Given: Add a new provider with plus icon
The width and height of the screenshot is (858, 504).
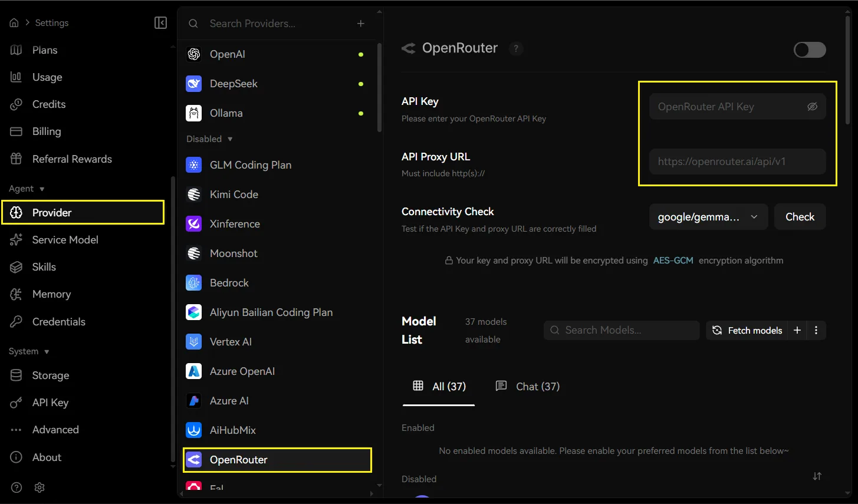Looking at the screenshot, I should [361, 24].
